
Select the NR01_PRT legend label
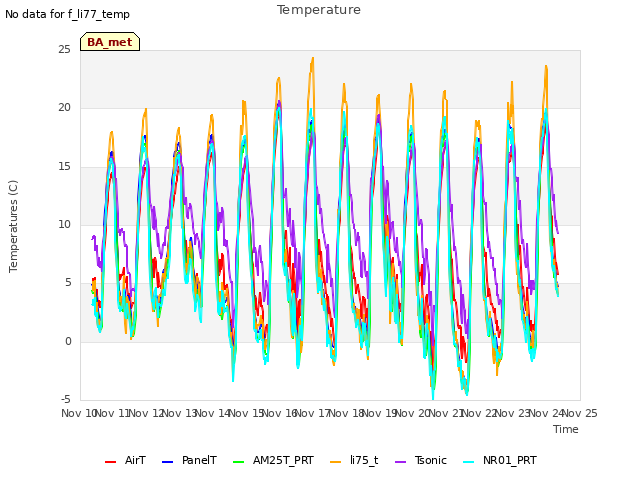tap(510, 461)
